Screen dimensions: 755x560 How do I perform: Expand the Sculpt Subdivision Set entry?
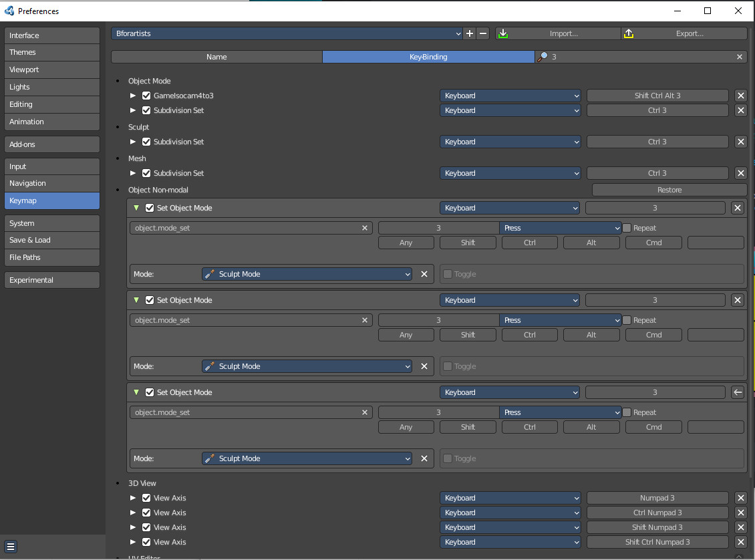pos(133,142)
